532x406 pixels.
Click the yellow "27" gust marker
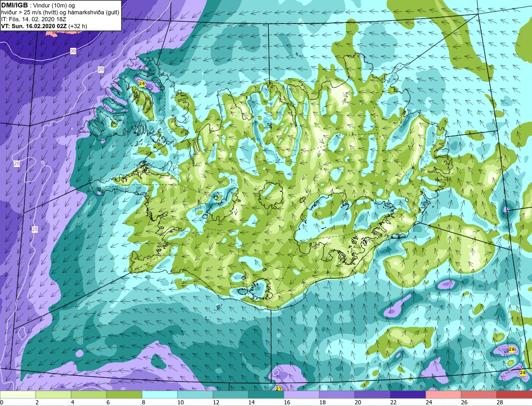click(279, 388)
